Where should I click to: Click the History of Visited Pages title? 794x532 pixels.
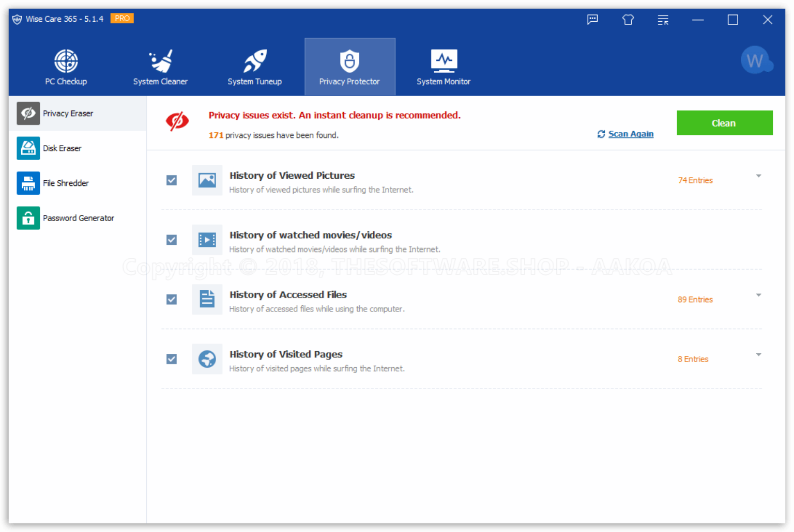tap(286, 354)
